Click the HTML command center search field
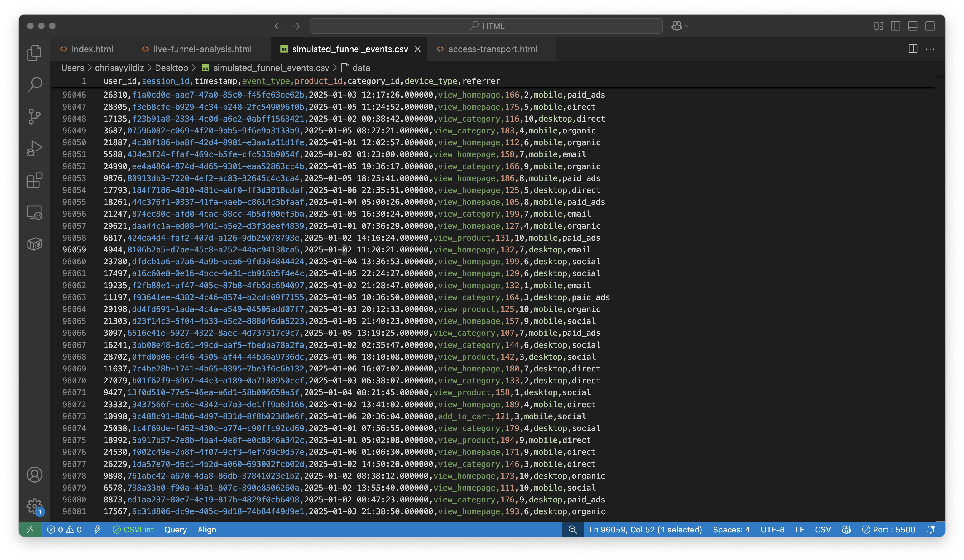This screenshot has width=964, height=560. point(486,26)
